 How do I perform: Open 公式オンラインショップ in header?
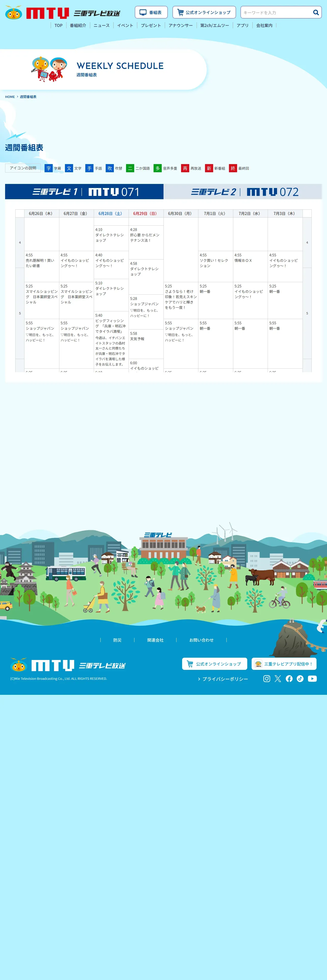pos(204,12)
